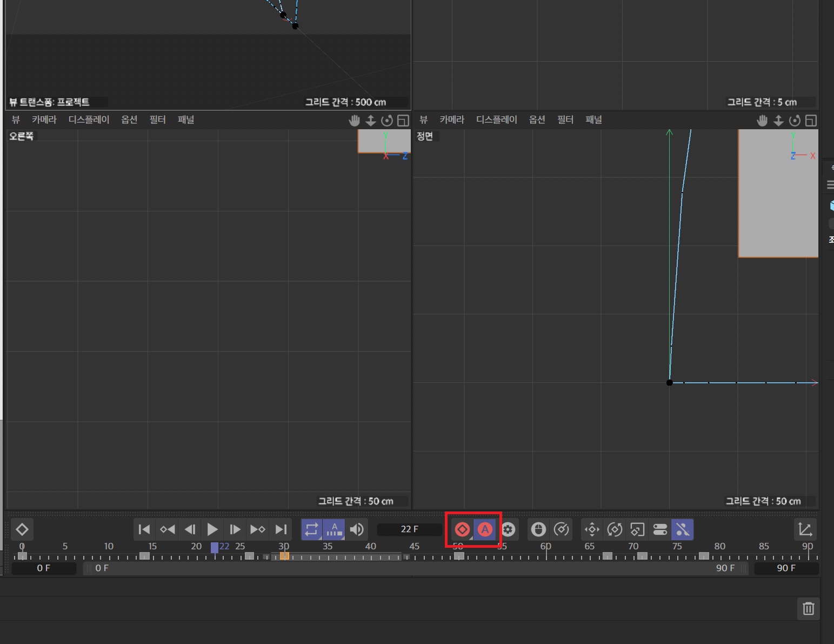Open 디스플레이 menu in the 정면 viewport

click(496, 120)
